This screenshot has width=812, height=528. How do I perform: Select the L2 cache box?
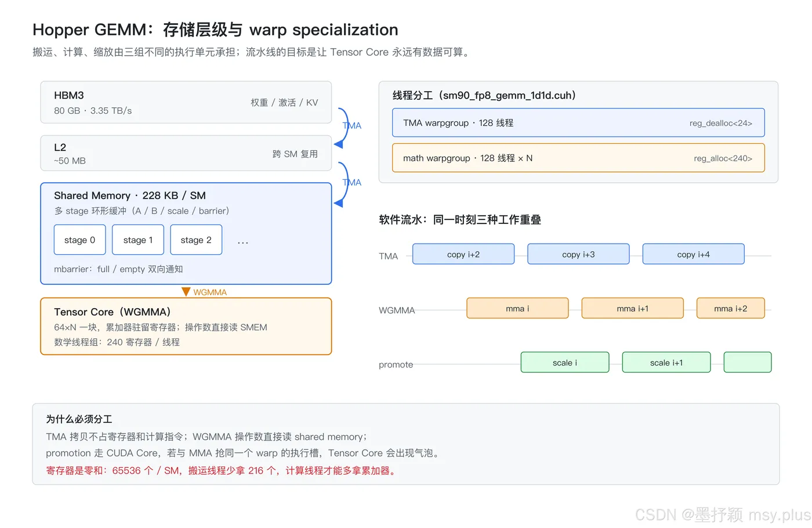point(186,153)
